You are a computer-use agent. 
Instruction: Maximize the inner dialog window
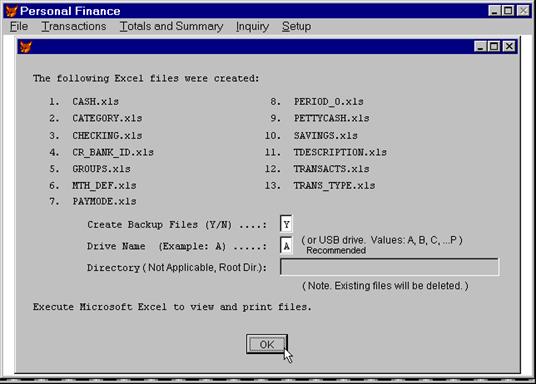494,46
